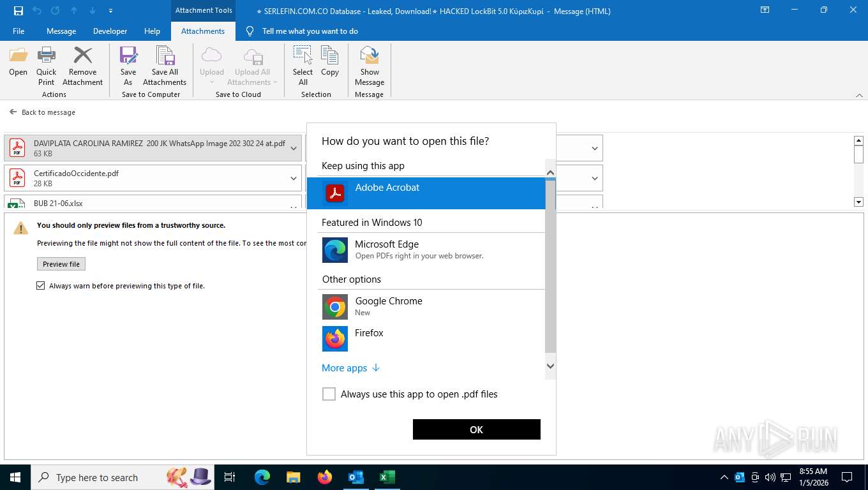Image resolution: width=868 pixels, height=490 pixels.
Task: Expand CertificadoOccidente.pdf dropdown arrow
Action: (294, 178)
